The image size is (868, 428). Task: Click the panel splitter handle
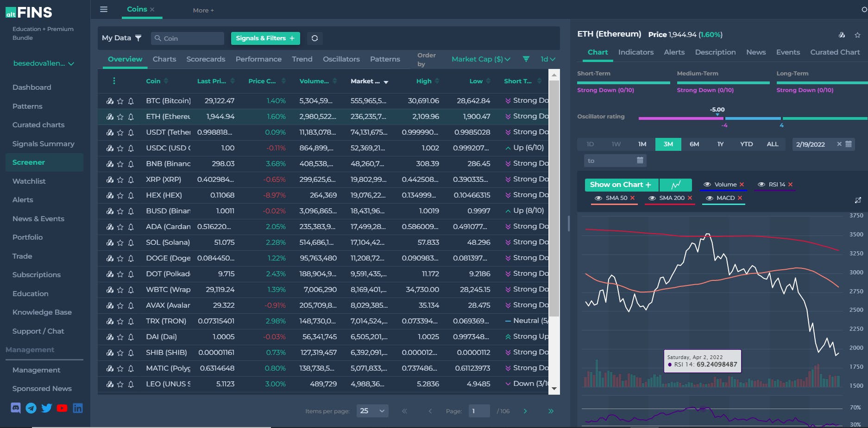(568, 223)
